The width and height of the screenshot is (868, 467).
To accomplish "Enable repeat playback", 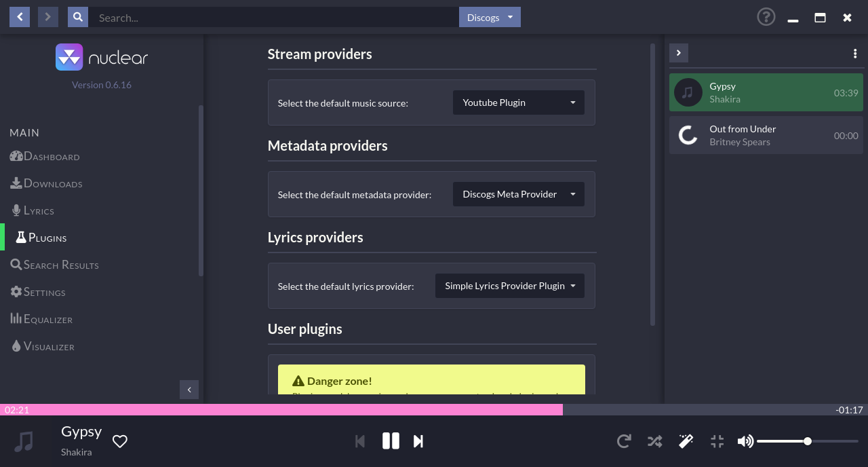I will coord(624,441).
